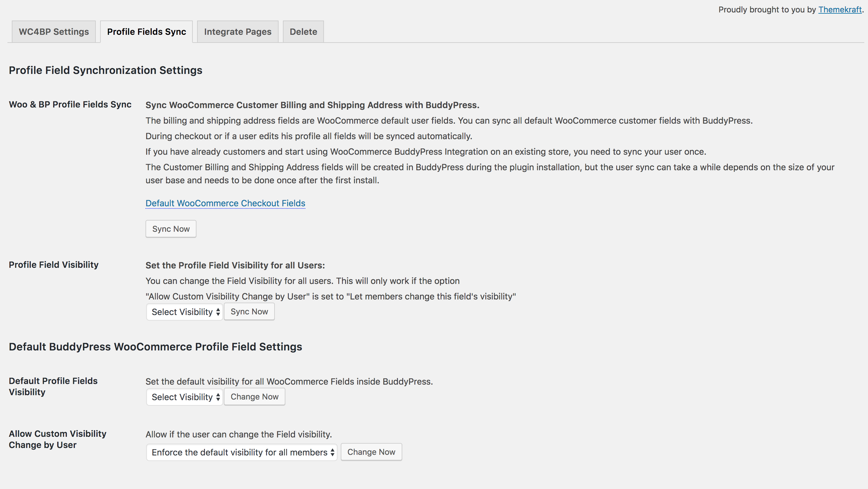Click the bold Sync WooCommerce Customer Billing text
The height and width of the screenshot is (489, 868).
pos(312,105)
